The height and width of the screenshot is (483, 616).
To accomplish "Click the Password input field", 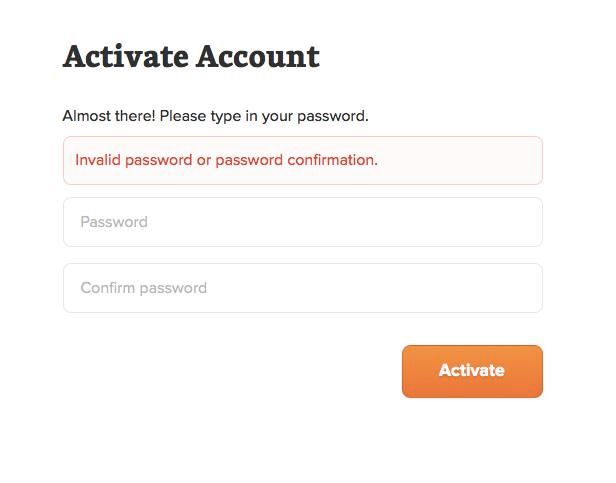I will point(302,222).
